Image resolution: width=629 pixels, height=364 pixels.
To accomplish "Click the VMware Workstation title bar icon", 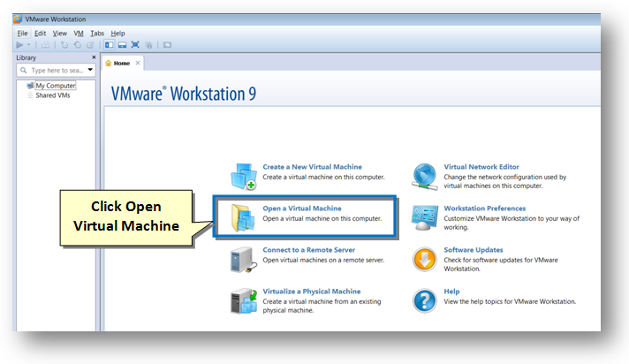I will pos(18,19).
